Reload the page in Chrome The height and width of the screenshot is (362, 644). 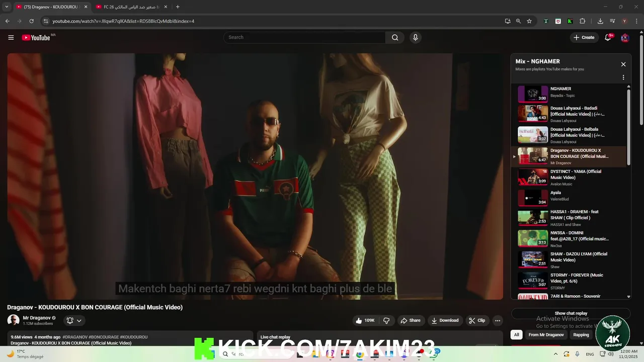(31, 21)
